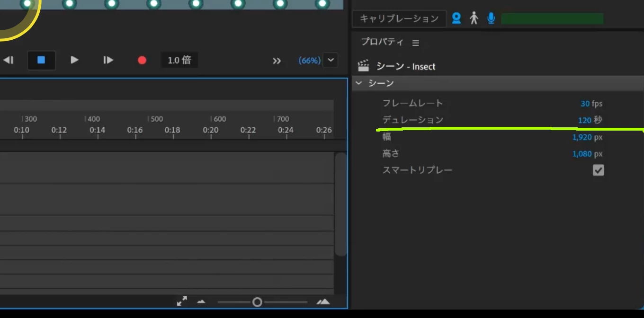
Task: Click the scene clapperboard icon
Action: click(363, 66)
